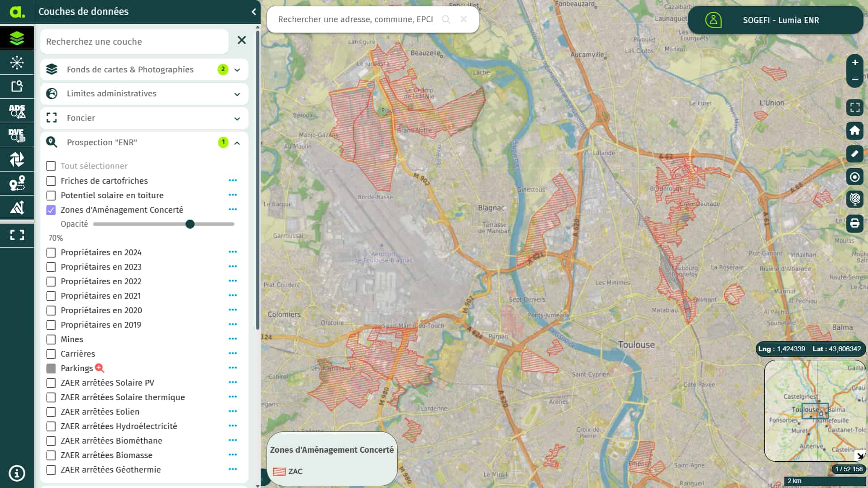
Task: Click the ZAC legend swatch
Action: pos(279,472)
